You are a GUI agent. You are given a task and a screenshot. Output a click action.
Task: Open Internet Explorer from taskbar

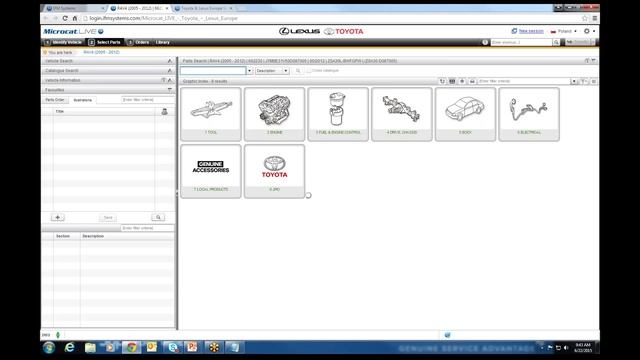(x=70, y=347)
